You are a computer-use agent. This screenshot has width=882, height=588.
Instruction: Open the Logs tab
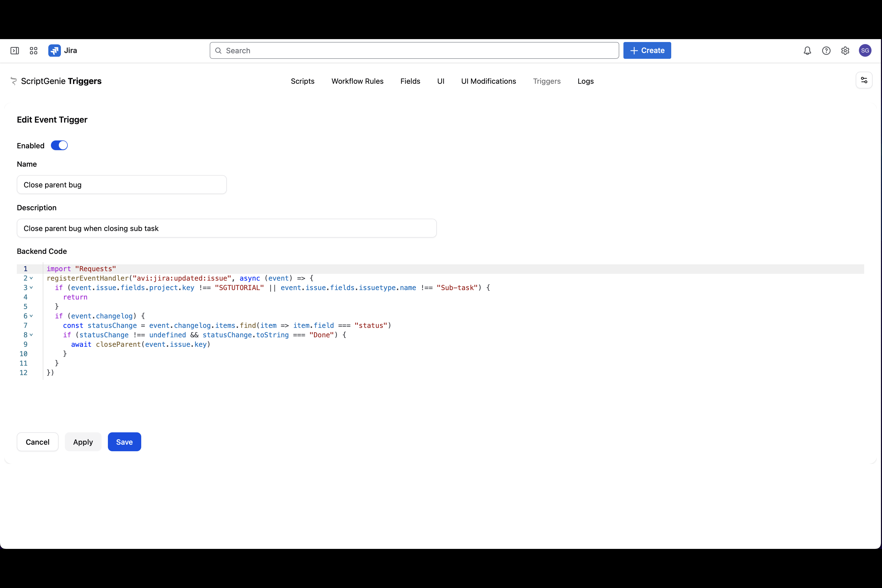585,81
